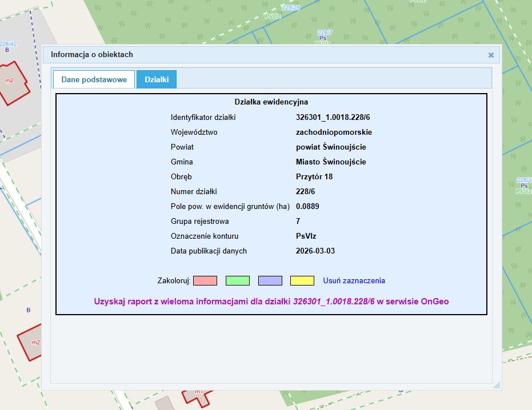
Task: Click the Działka ewidencyjna table heading
Action: point(271,102)
